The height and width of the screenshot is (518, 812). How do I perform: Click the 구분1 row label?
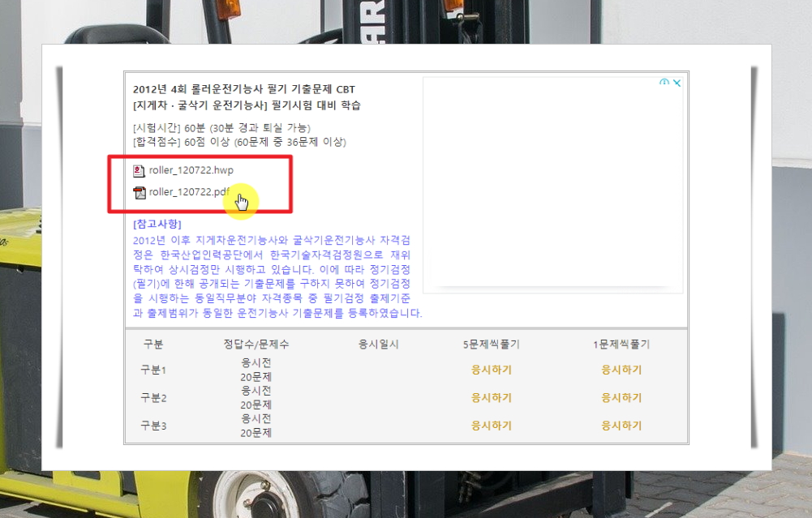[153, 370]
